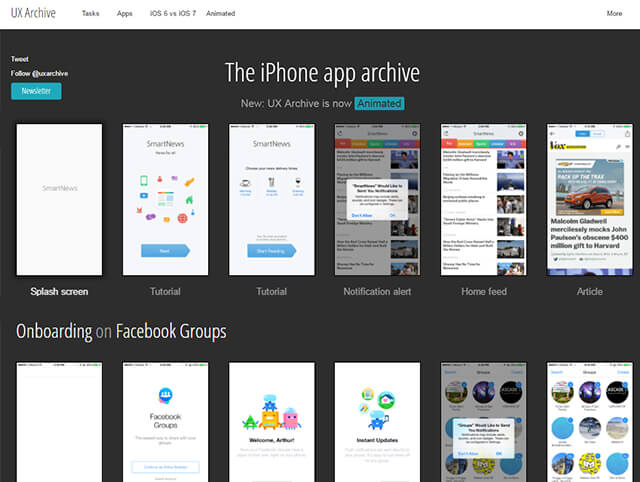Screen dimensions: 640x482
Task: Open the Apps menu item
Action: (x=124, y=13)
